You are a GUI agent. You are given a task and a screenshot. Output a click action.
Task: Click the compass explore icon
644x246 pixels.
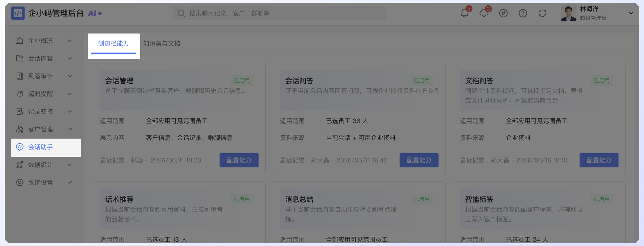pyautogui.click(x=503, y=13)
